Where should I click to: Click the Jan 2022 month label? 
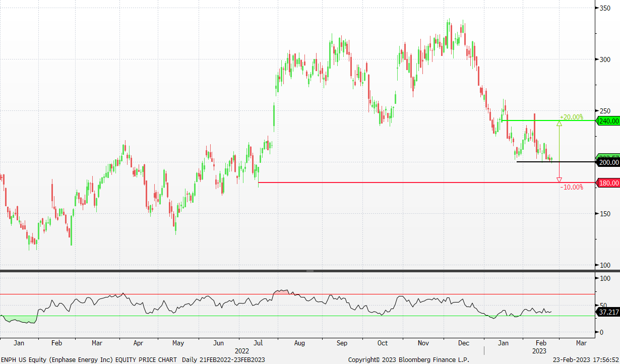point(19,343)
